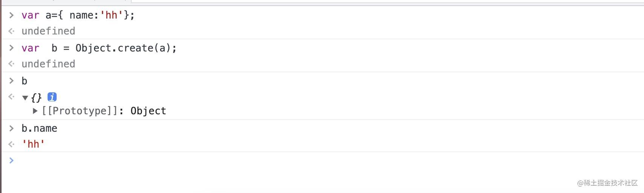Screen dimensions: 644x193
Task: Click the input chevron before var a
Action: [x=11, y=15]
